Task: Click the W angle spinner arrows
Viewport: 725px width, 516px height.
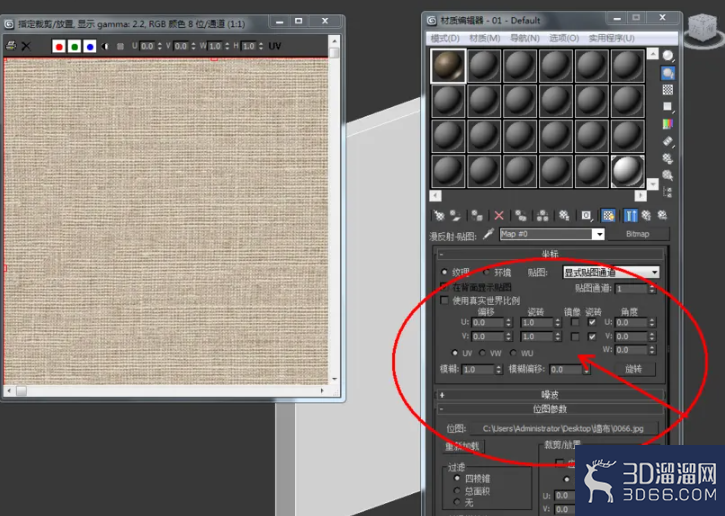Action: (652, 350)
